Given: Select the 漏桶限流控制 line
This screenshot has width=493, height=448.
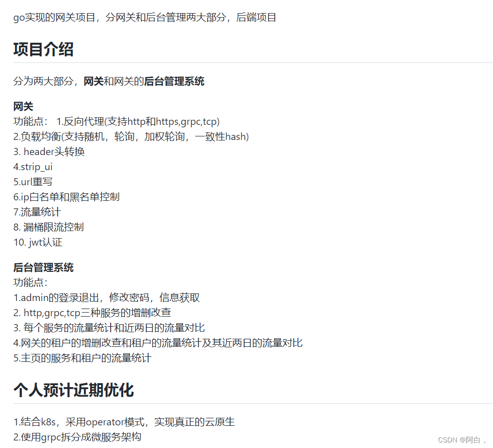Looking at the screenshot, I should pyautogui.click(x=48, y=227).
